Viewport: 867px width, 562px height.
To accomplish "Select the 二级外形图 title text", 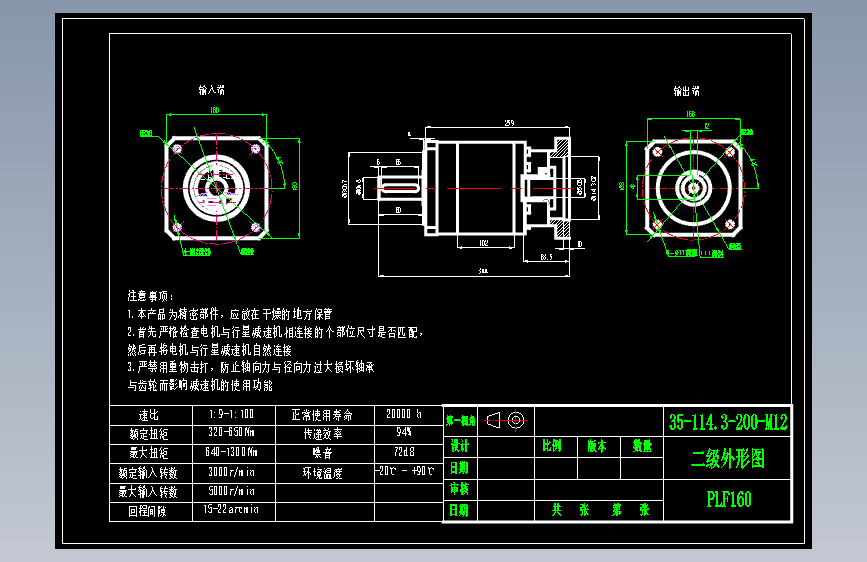I will tap(728, 459).
